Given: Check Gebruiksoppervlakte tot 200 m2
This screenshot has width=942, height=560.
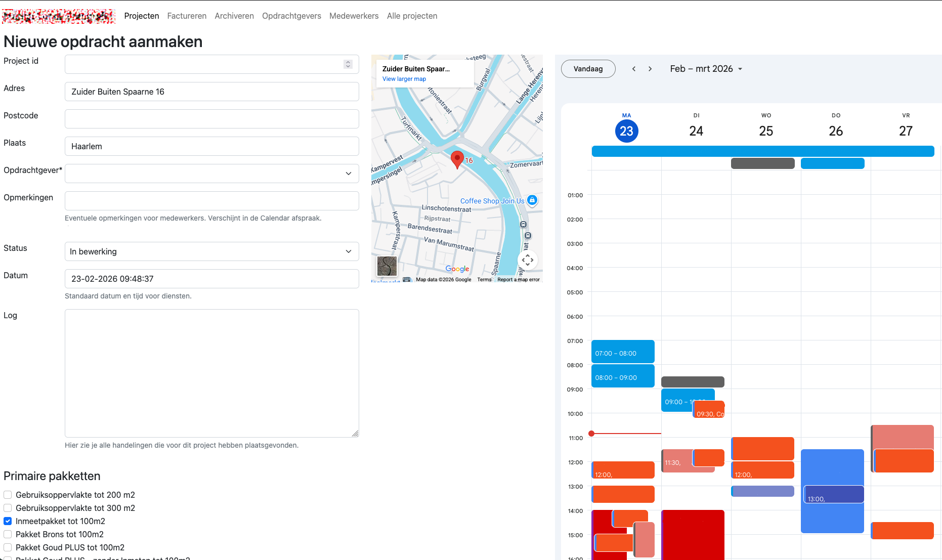Looking at the screenshot, I should pos(8,495).
